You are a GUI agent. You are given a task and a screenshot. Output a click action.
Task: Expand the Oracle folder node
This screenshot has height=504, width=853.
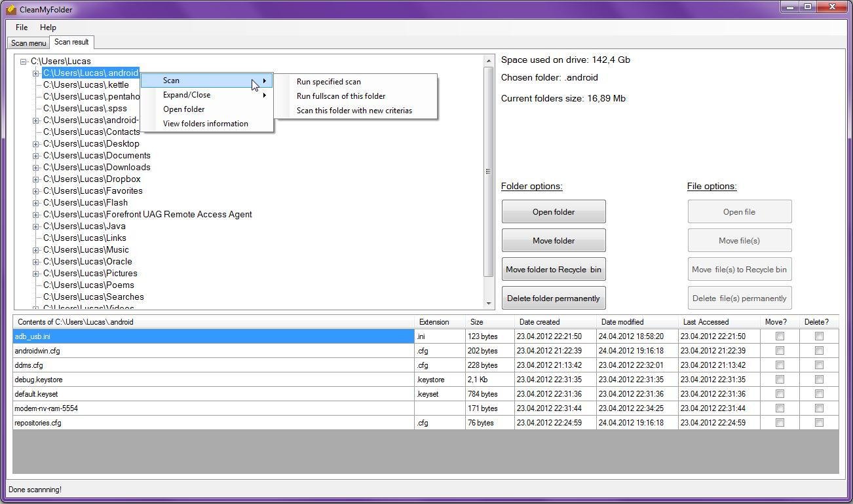[x=36, y=262]
